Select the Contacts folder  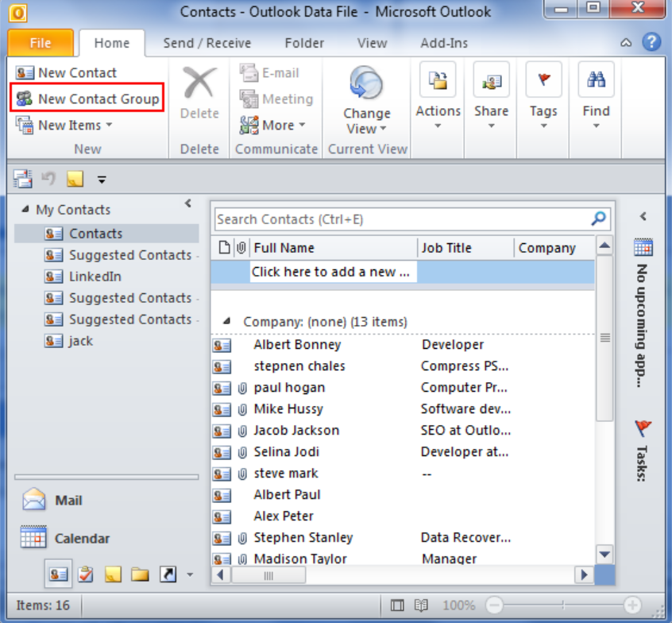point(106,234)
